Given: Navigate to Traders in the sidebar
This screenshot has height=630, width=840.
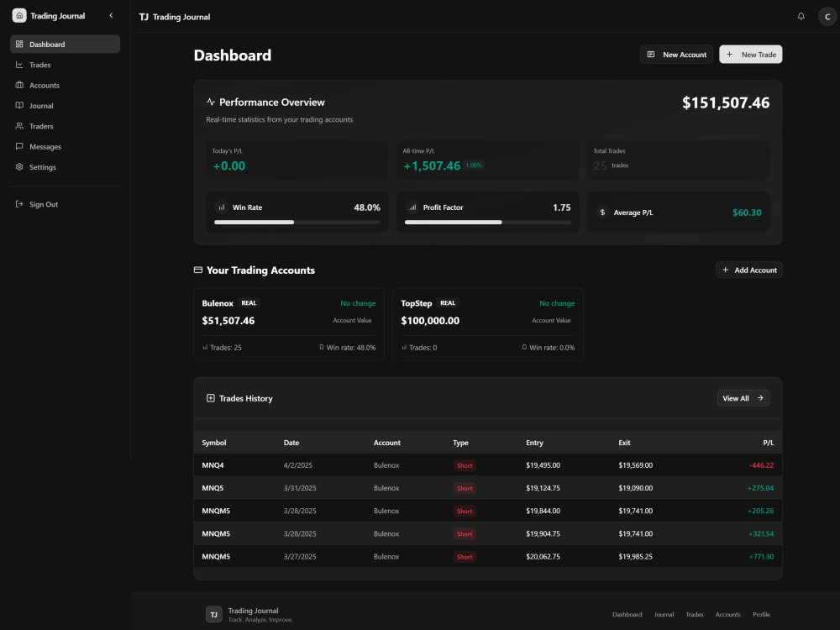Looking at the screenshot, I should [65, 127].
